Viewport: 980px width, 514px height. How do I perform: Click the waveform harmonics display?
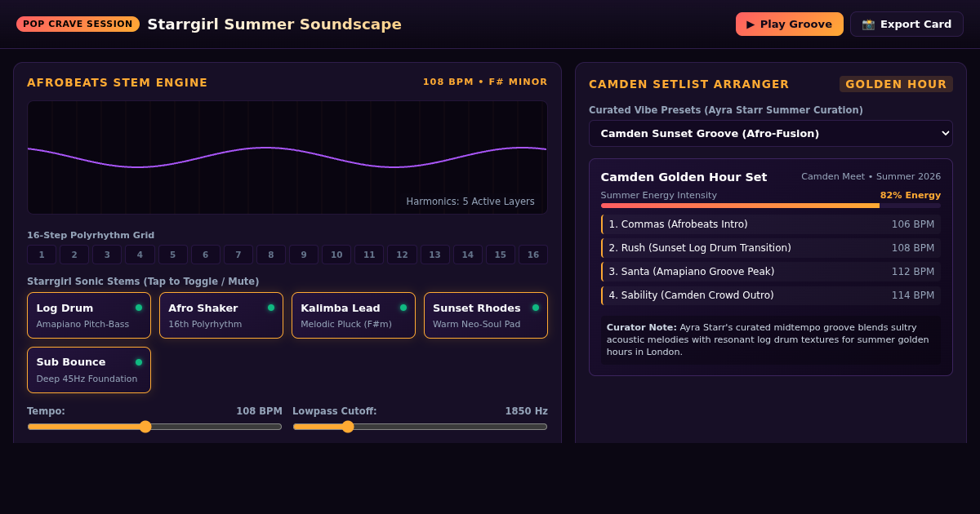pyautogui.click(x=287, y=157)
